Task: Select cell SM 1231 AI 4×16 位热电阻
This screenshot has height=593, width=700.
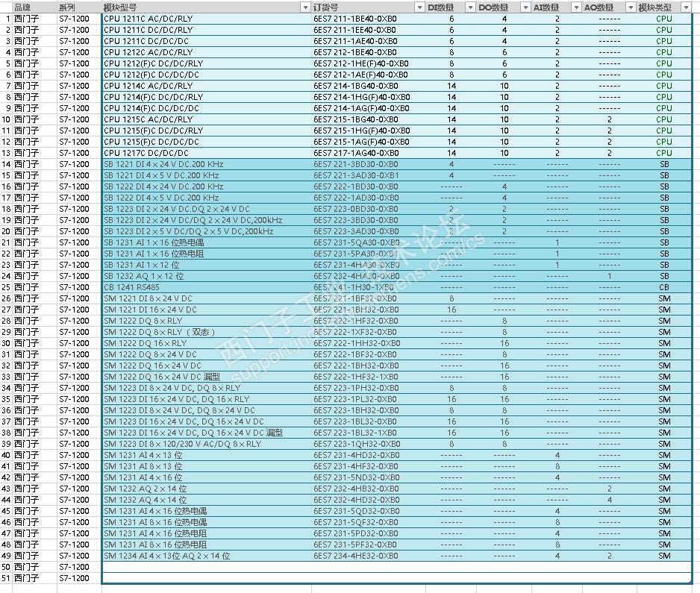Action: click(207, 533)
